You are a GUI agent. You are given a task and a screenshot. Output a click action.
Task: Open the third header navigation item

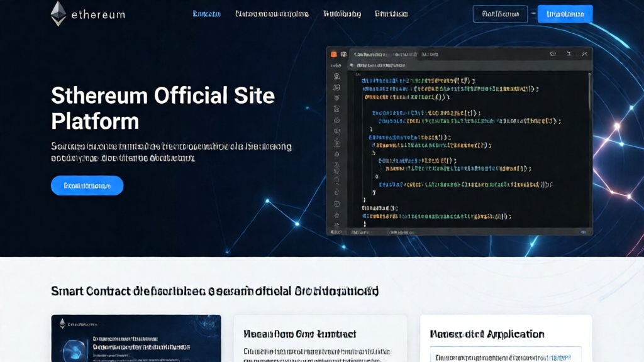[x=342, y=14]
